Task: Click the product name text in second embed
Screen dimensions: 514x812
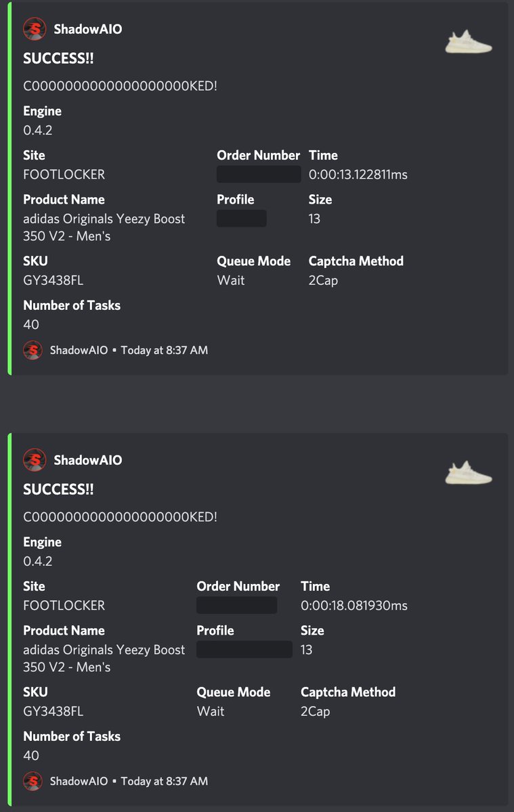Action: click(x=104, y=658)
